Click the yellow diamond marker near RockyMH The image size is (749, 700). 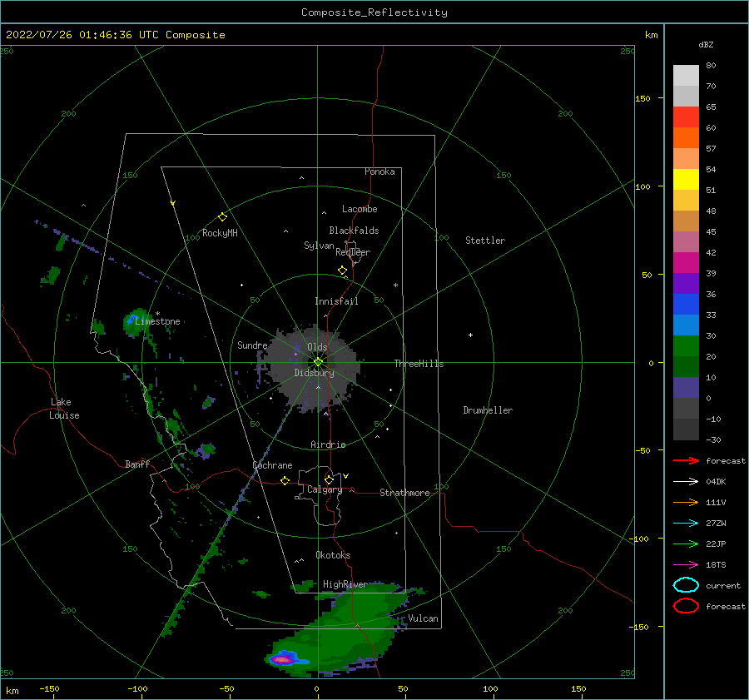click(x=222, y=217)
